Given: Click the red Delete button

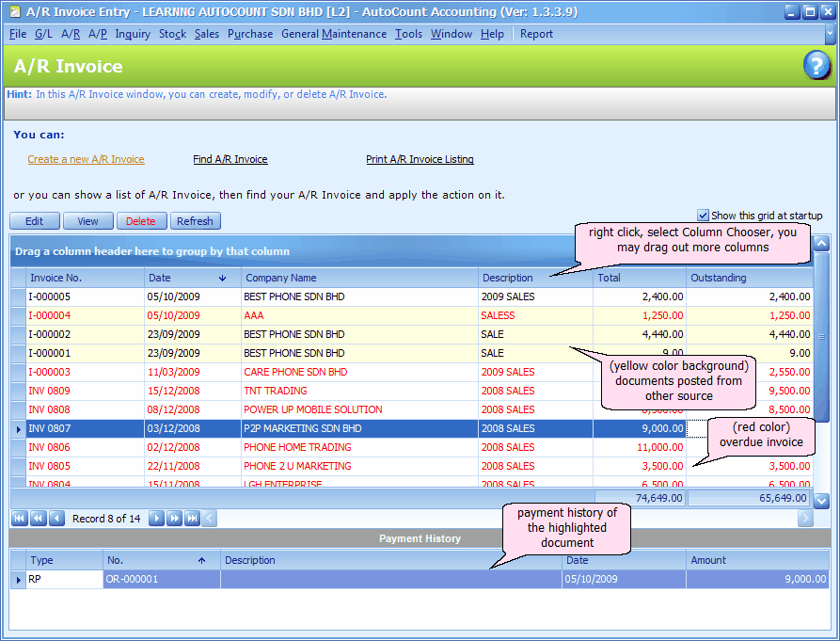Looking at the screenshot, I should pos(140,221).
